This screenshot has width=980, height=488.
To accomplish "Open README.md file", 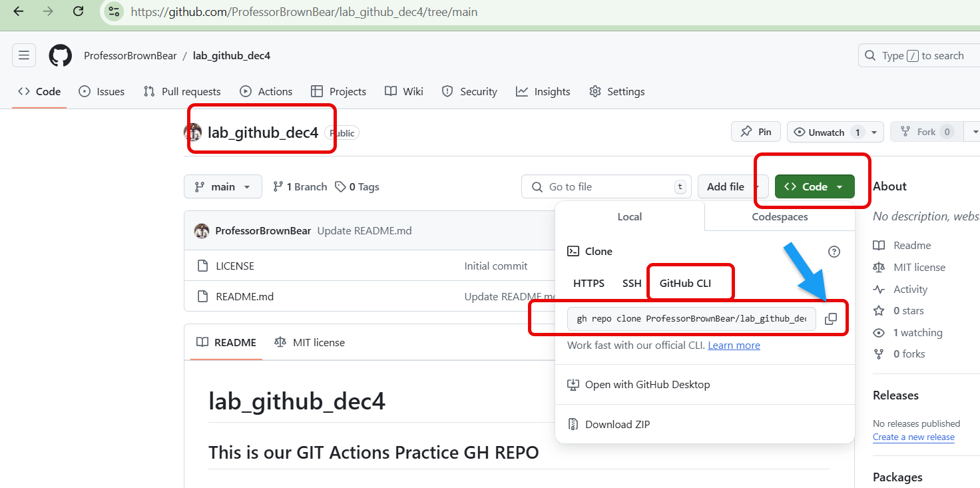I will tap(244, 297).
